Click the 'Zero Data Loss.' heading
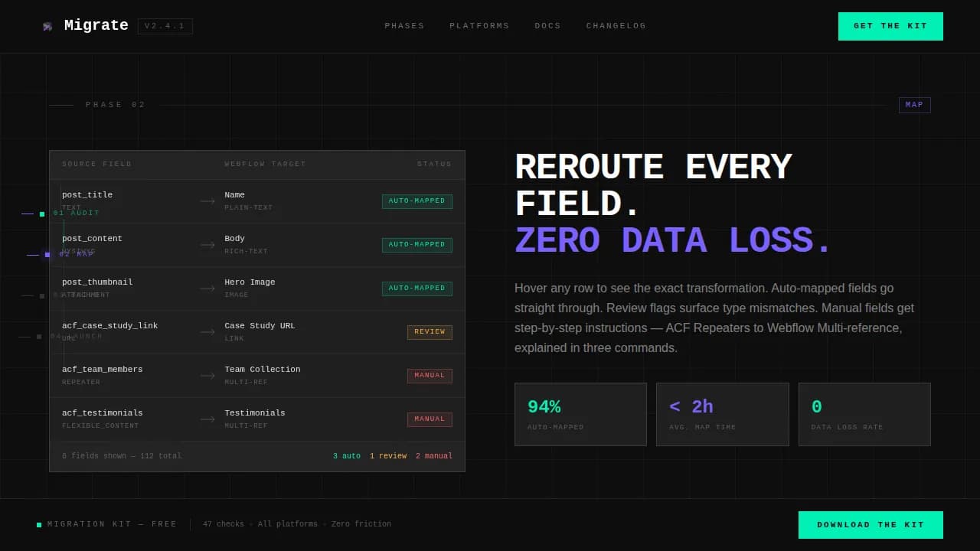This screenshot has height=551, width=980. 673,241
